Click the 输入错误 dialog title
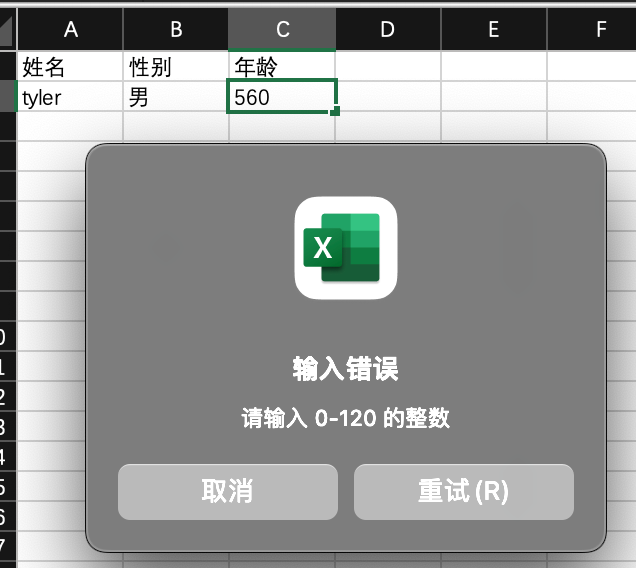636x568 pixels. pyautogui.click(x=345, y=369)
